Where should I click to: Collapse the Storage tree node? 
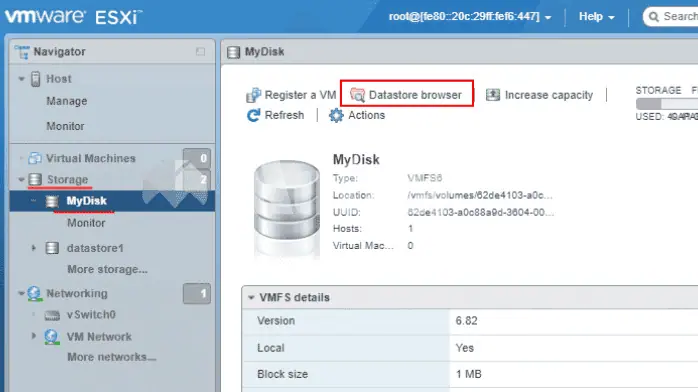21,179
